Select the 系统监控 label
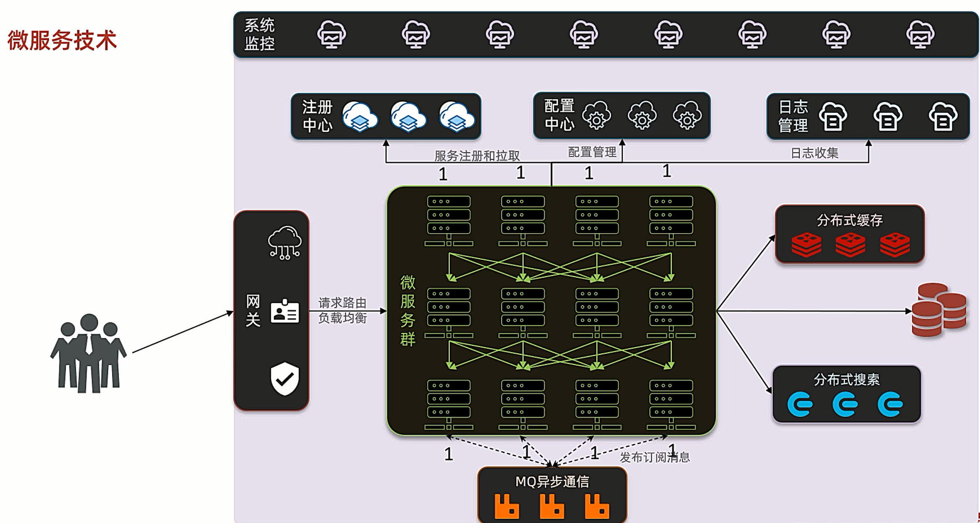Image resolution: width=980 pixels, height=523 pixels. coord(259,34)
